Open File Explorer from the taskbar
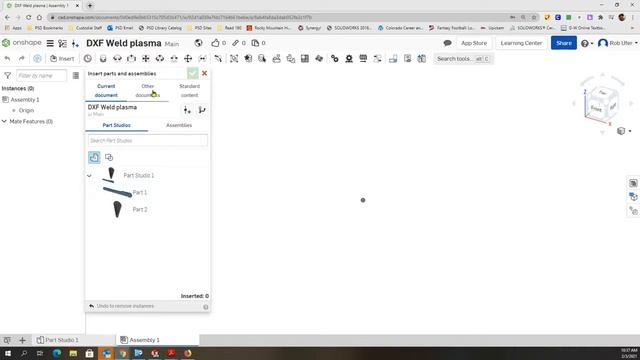The height and width of the screenshot is (360, 640). pos(73,353)
